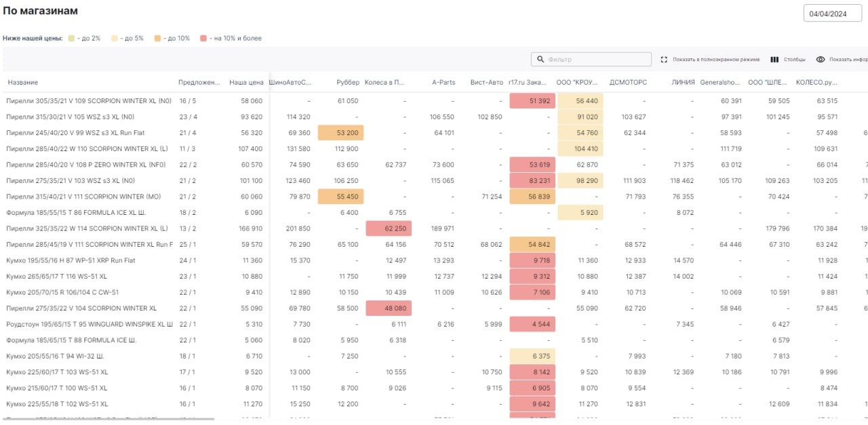Image resolution: width=868 pixels, height=425 pixels.
Task: Click the ООО "КРОУ... column header
Action: 577,83
